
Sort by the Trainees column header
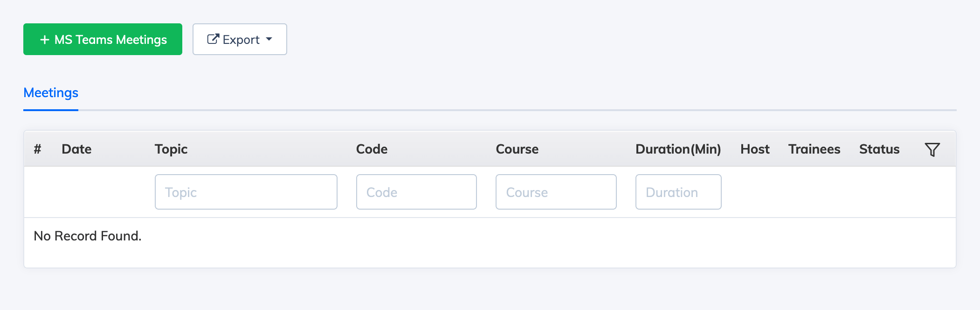pyautogui.click(x=814, y=149)
